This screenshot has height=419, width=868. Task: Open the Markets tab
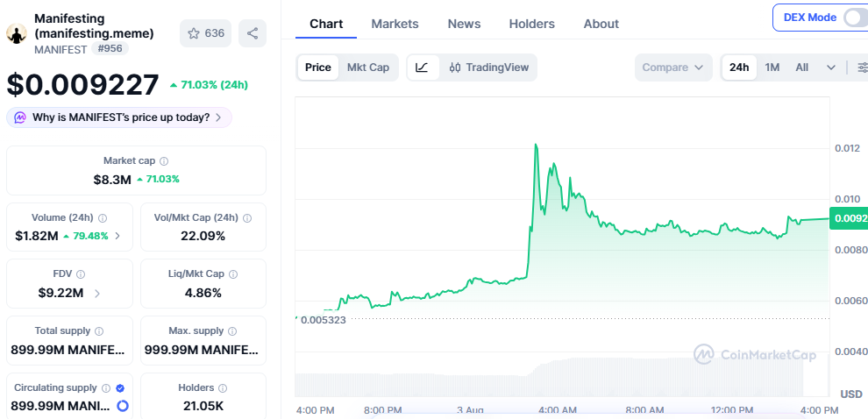pyautogui.click(x=395, y=24)
